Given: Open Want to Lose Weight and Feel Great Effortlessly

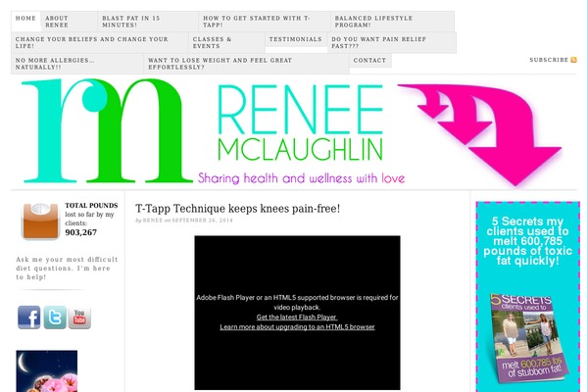Looking at the screenshot, I should click(x=246, y=64).
